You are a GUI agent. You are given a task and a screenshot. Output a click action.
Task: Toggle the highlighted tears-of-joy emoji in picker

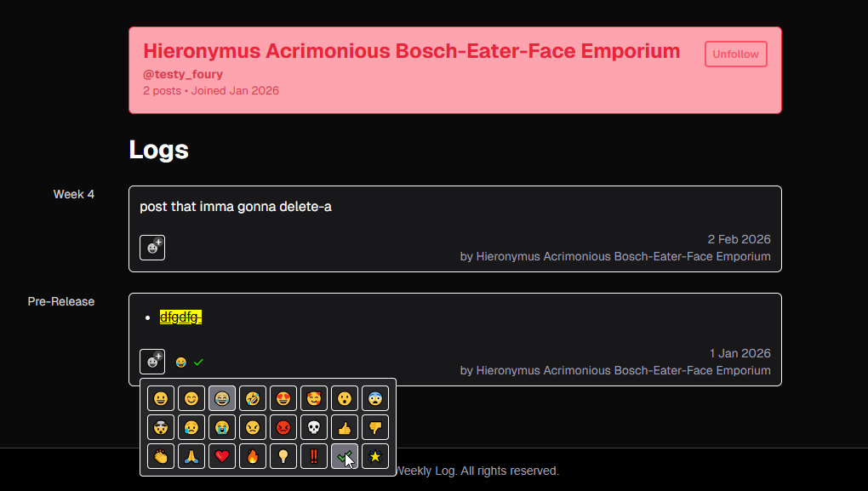222,398
